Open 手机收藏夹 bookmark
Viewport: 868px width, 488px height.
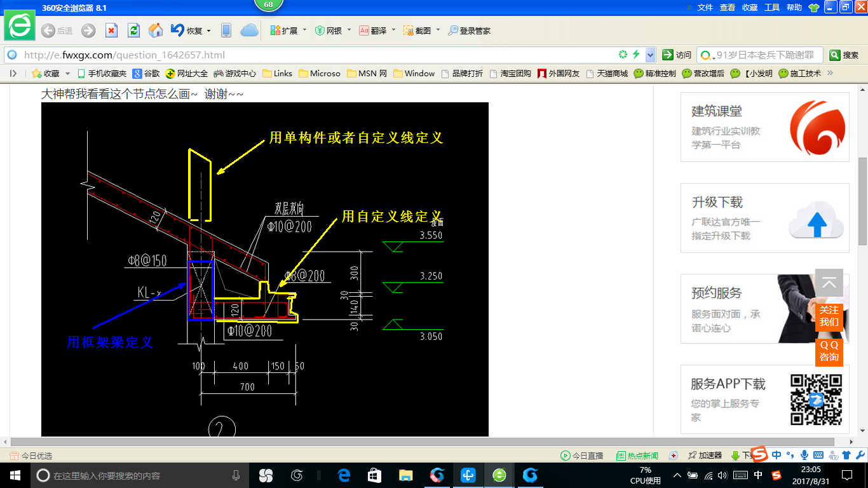(x=102, y=73)
